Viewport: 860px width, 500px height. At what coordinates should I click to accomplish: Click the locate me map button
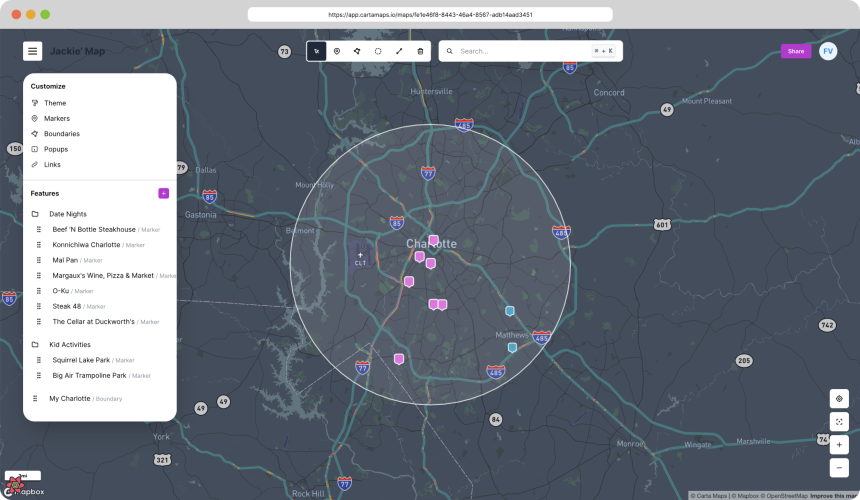839,399
